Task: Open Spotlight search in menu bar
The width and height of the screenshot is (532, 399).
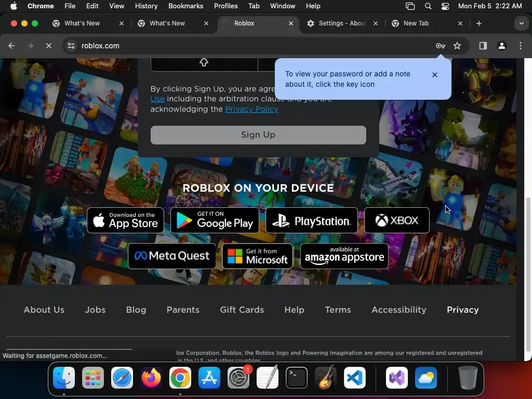Action: pyautogui.click(x=428, y=6)
